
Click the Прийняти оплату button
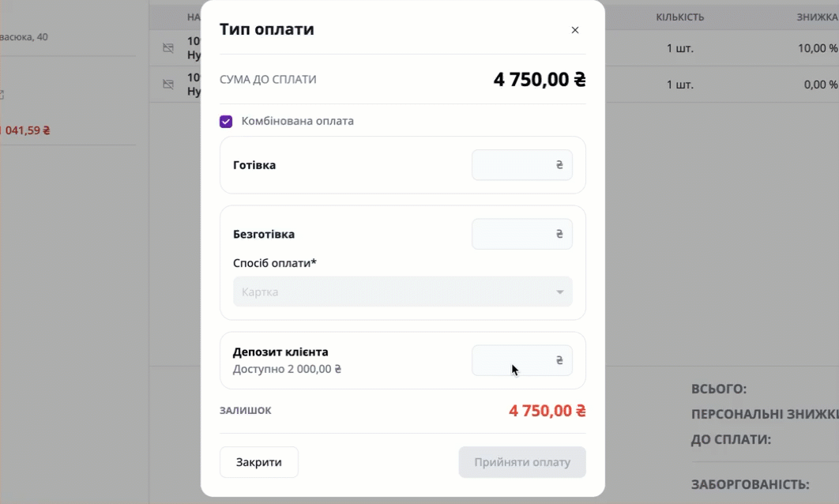tap(522, 462)
